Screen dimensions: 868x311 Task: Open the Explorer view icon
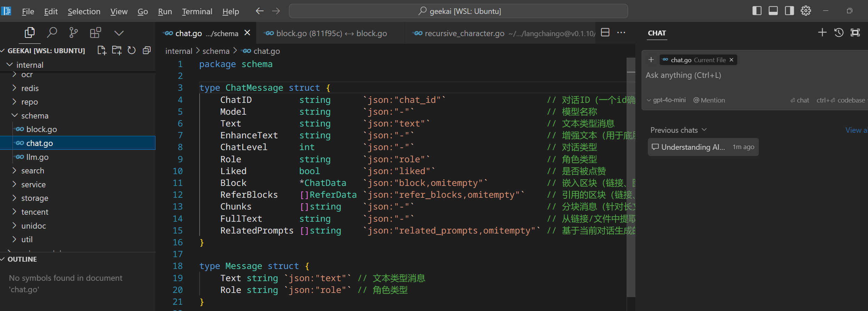click(30, 33)
